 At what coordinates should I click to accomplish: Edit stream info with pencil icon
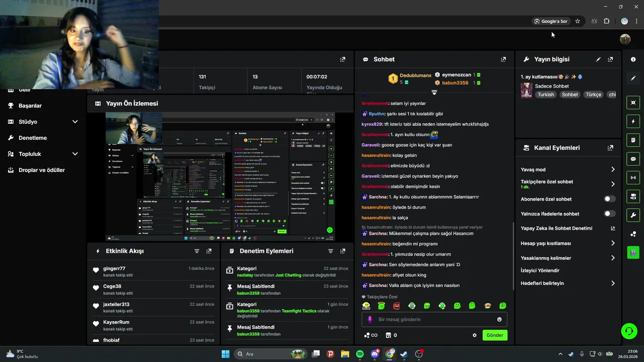pyautogui.click(x=598, y=59)
